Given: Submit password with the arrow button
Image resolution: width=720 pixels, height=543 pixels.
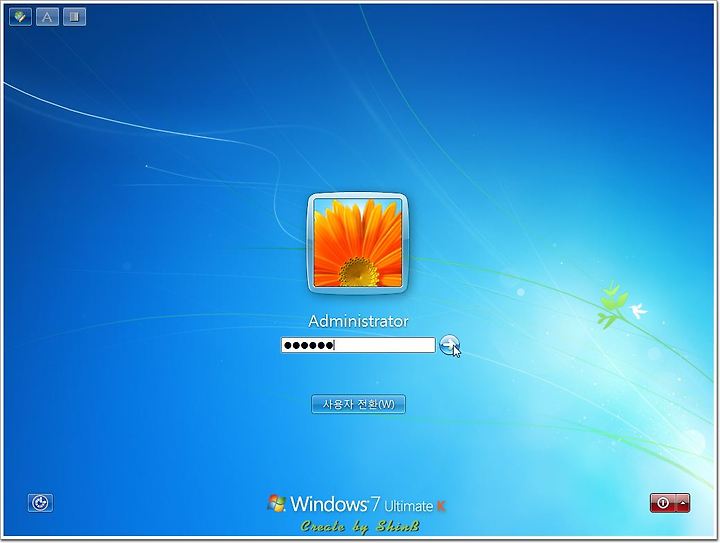Looking at the screenshot, I should coord(449,345).
